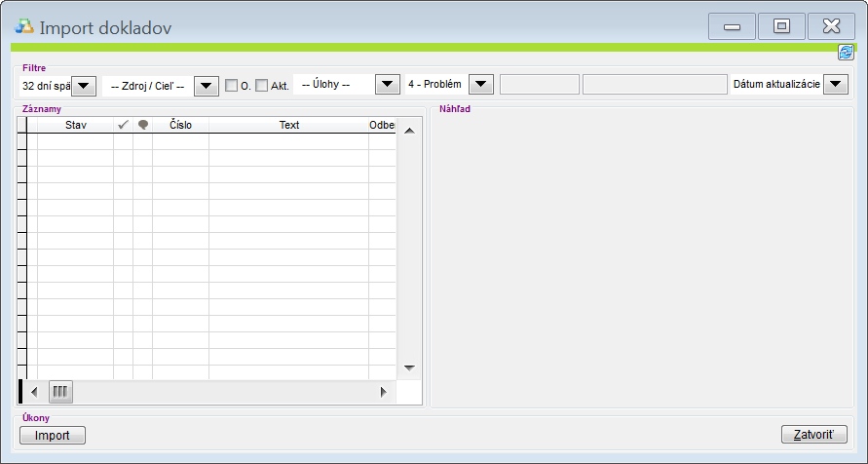Expand the '4 - Problém' status dropdown

click(482, 85)
